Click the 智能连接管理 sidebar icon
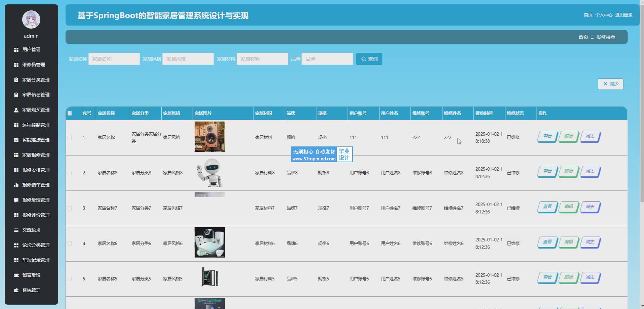The image size is (644, 309). (x=16, y=140)
